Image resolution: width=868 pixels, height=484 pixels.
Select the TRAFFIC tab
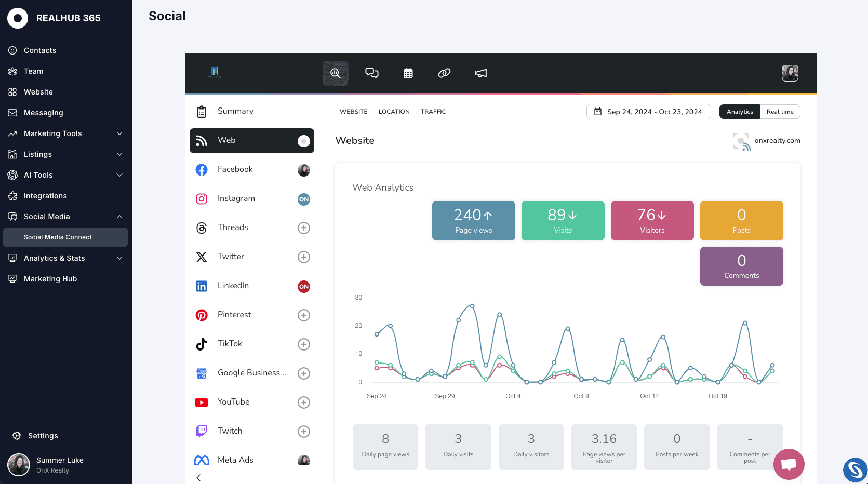(433, 111)
